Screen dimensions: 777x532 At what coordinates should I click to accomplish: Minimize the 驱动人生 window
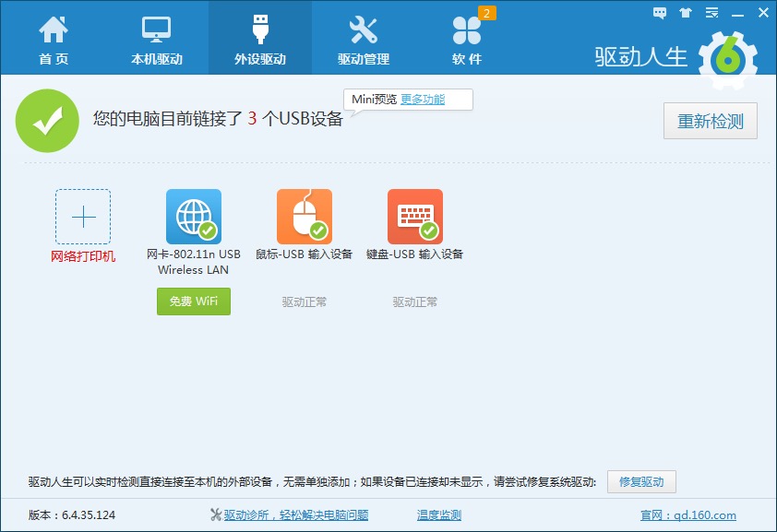pos(737,14)
